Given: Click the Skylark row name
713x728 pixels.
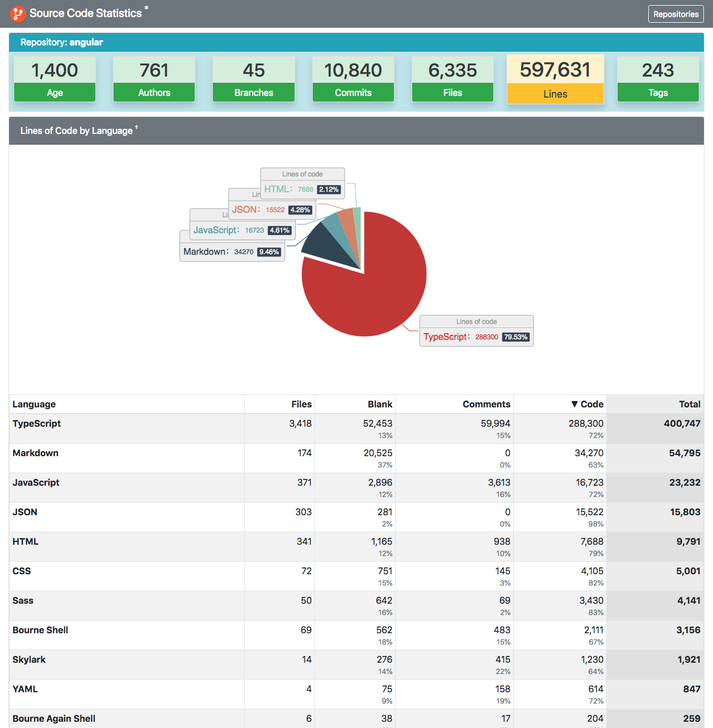Looking at the screenshot, I should pos(29,659).
